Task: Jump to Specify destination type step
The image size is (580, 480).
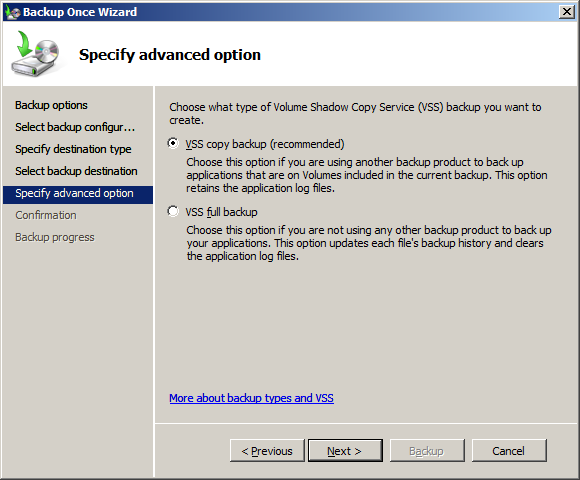Action: click(x=73, y=149)
